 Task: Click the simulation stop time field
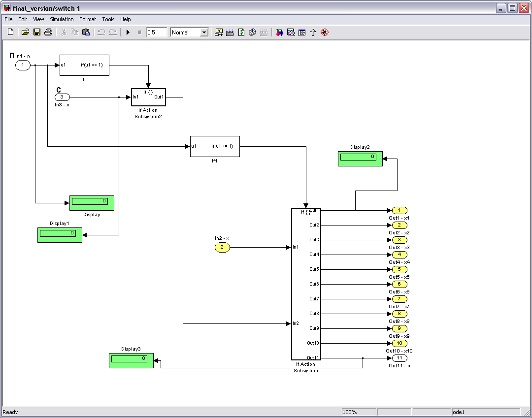157,32
